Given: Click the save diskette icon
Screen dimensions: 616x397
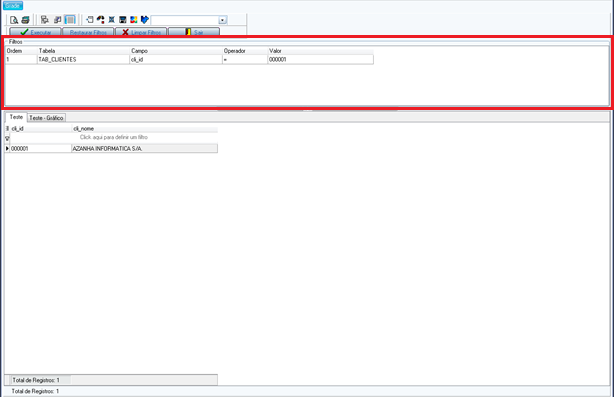Looking at the screenshot, I should click(x=123, y=20).
